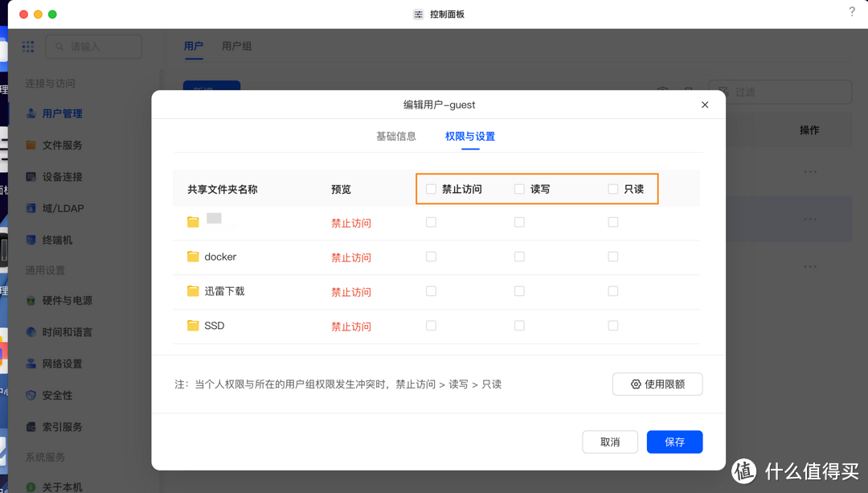Click the 终端机 sidebar icon
This screenshot has width=868, height=493.
(31, 240)
